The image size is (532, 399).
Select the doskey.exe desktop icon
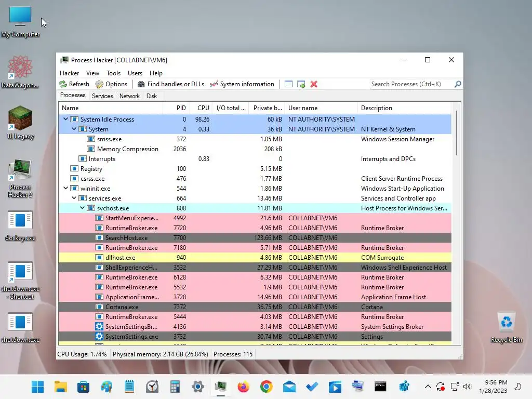(20, 225)
